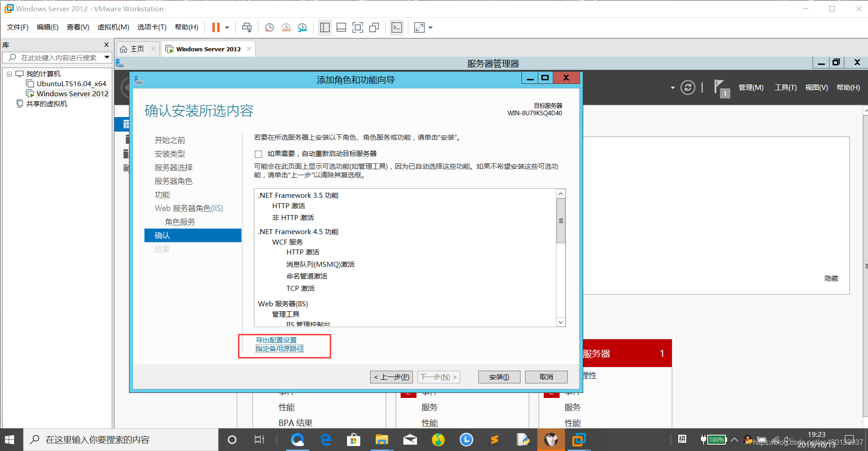Open the Server Manager breadcrumb dropdown arrow

click(673, 88)
